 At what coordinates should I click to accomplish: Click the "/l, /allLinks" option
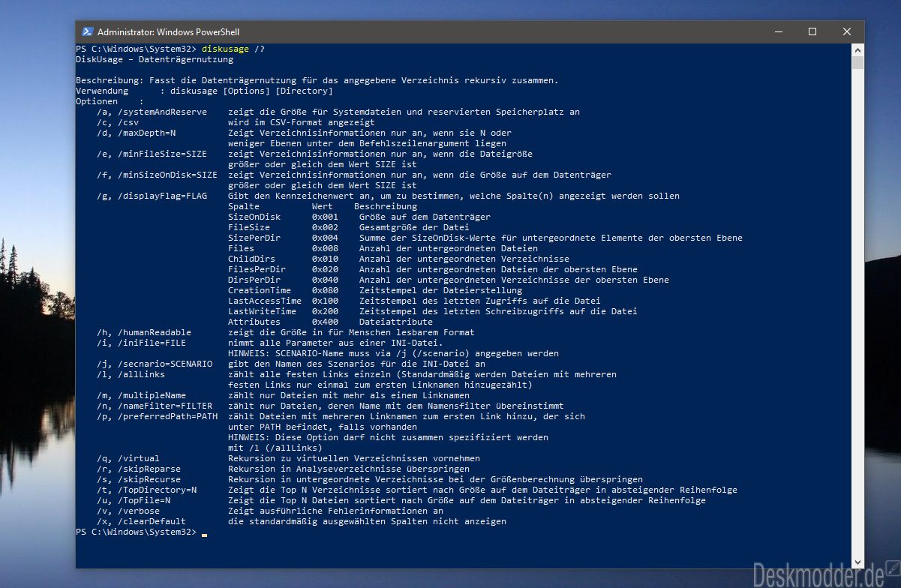click(131, 374)
